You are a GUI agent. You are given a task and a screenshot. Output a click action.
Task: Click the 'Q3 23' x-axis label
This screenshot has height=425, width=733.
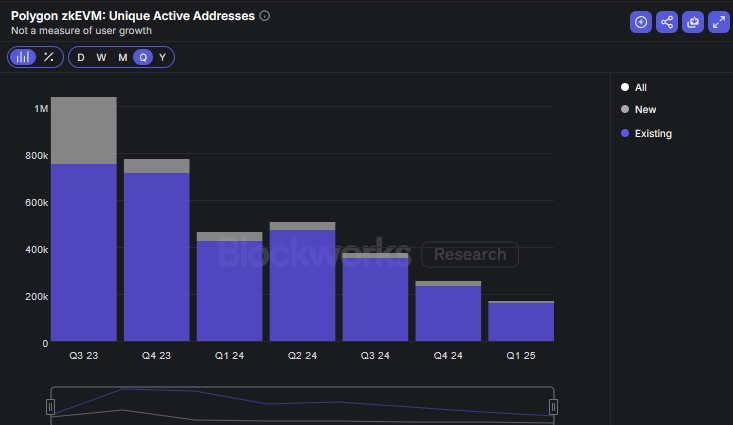[x=84, y=356]
